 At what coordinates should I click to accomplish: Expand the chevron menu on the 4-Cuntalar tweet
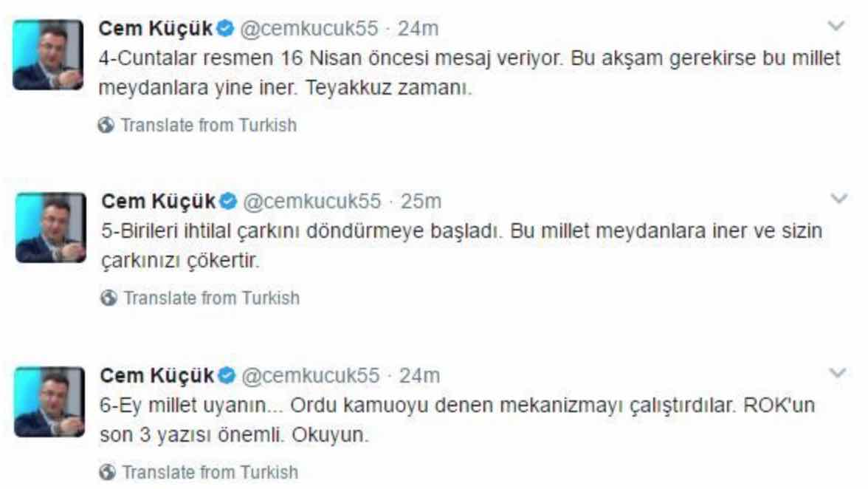click(x=836, y=27)
